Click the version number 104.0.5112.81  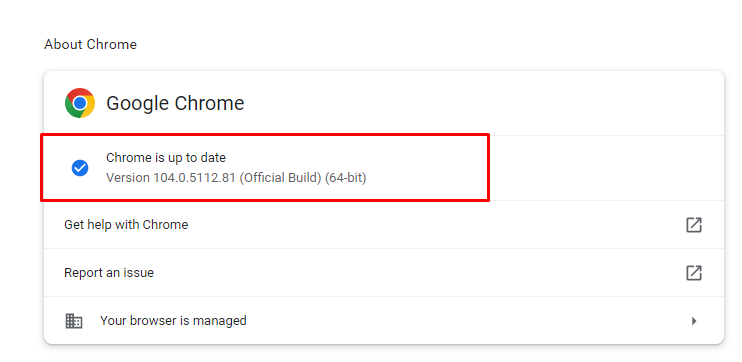[194, 178]
